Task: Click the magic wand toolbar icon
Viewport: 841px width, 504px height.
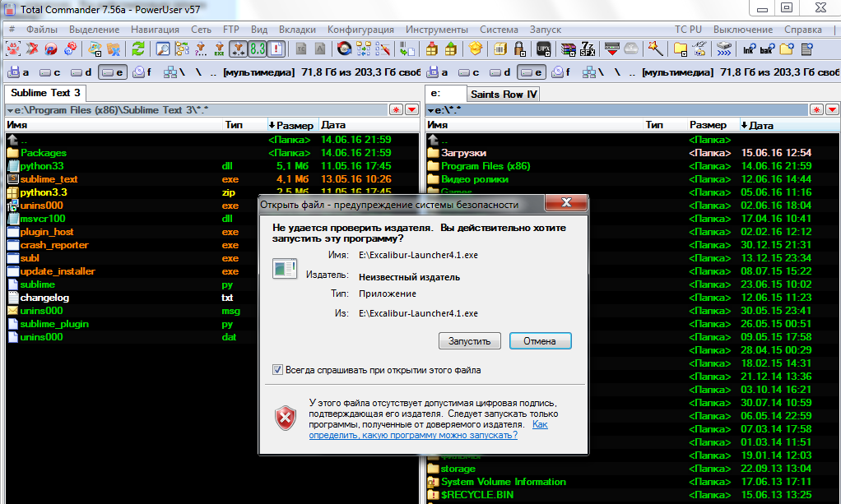Action: click(x=655, y=49)
